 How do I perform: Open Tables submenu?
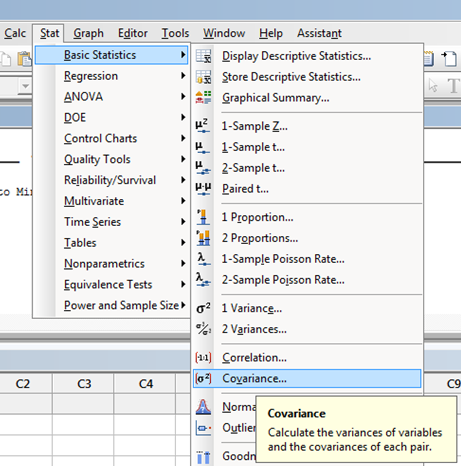pos(111,243)
